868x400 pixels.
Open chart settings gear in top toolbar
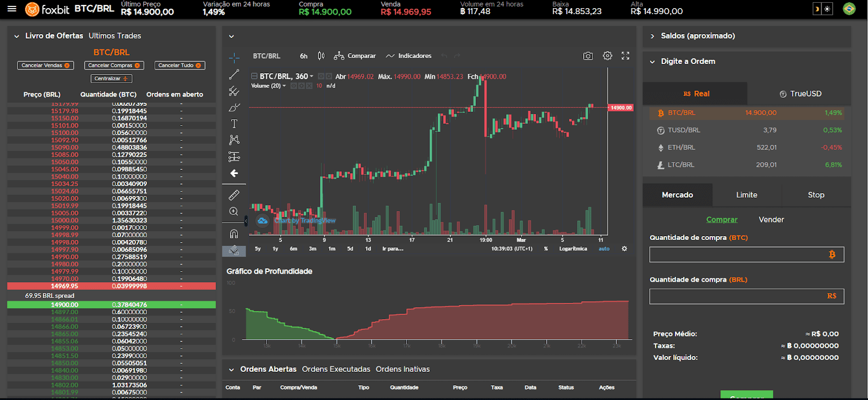608,56
